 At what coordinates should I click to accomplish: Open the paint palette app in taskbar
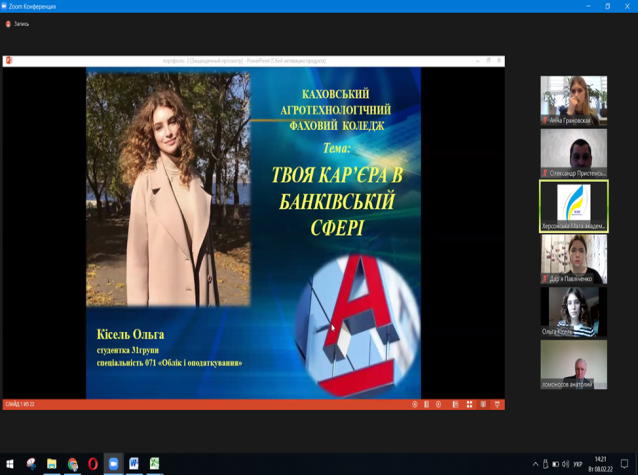[31, 464]
